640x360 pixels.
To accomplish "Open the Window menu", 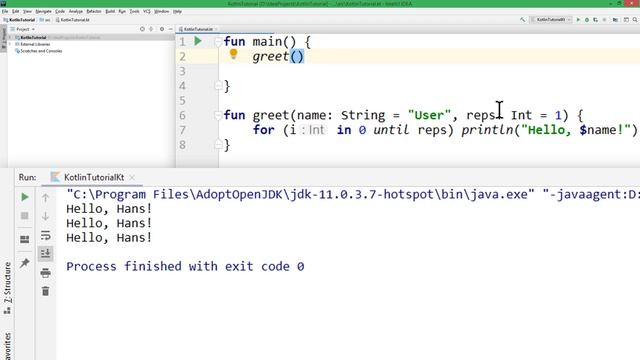I will coord(162,12).
